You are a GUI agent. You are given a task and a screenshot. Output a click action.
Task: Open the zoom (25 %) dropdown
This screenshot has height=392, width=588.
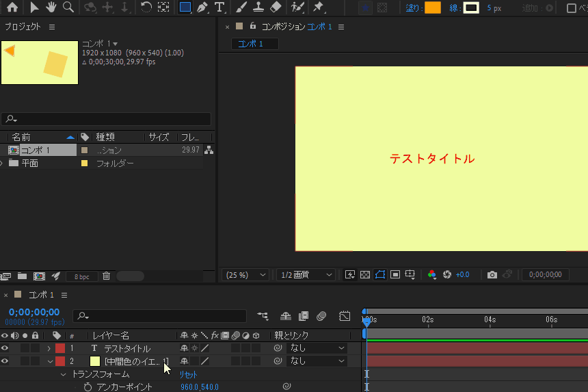[x=245, y=275]
